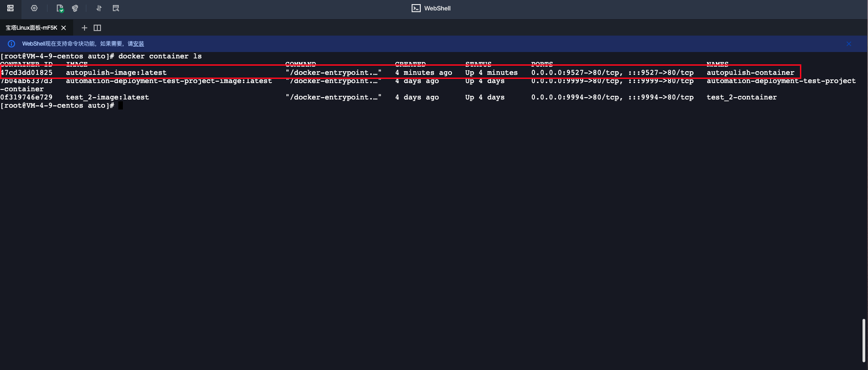Open the window search icon in toolbar
Viewport: 868px width, 370px height.
click(116, 8)
